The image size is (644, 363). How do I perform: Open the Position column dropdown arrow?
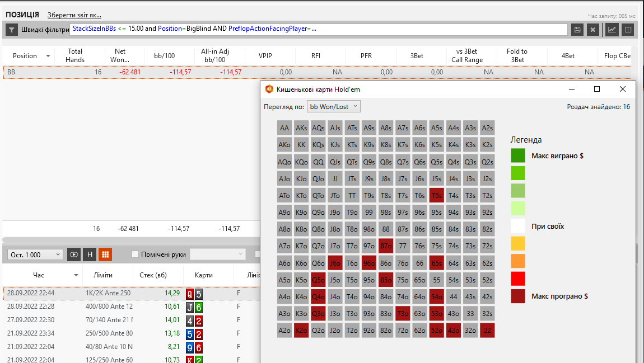[48, 56]
